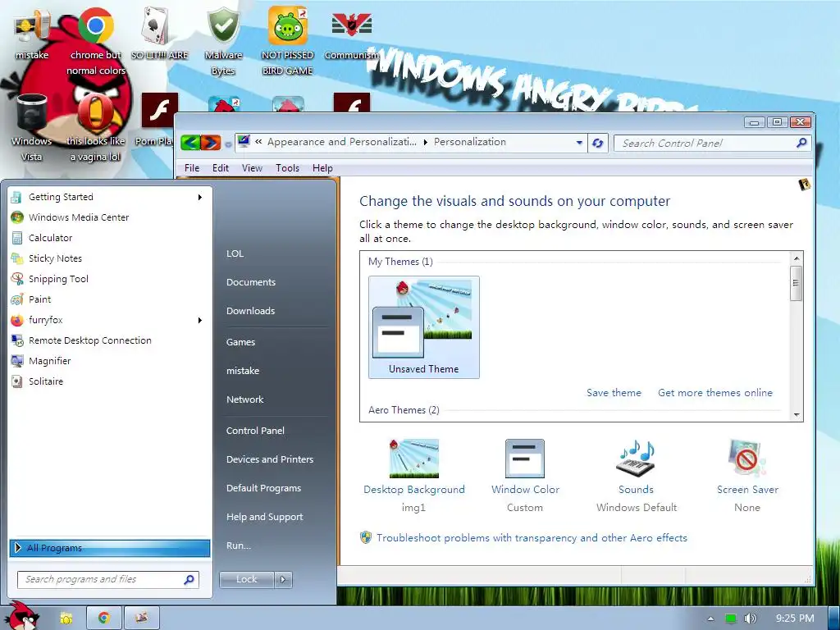Image resolution: width=840 pixels, height=630 pixels.
Task: Open the address bar history dropdown
Action: (x=579, y=143)
